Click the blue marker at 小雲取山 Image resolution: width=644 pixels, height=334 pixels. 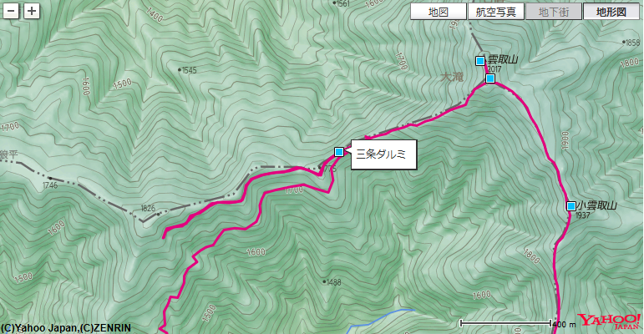pyautogui.click(x=570, y=205)
